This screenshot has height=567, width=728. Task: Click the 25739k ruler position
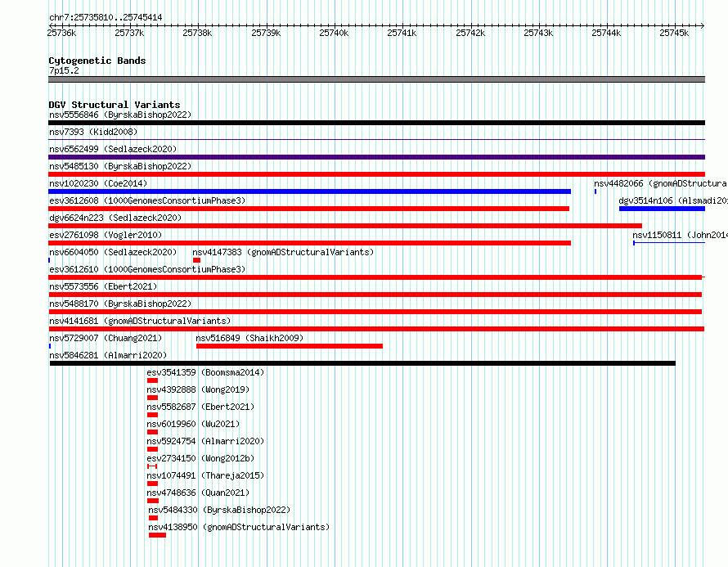(x=266, y=33)
